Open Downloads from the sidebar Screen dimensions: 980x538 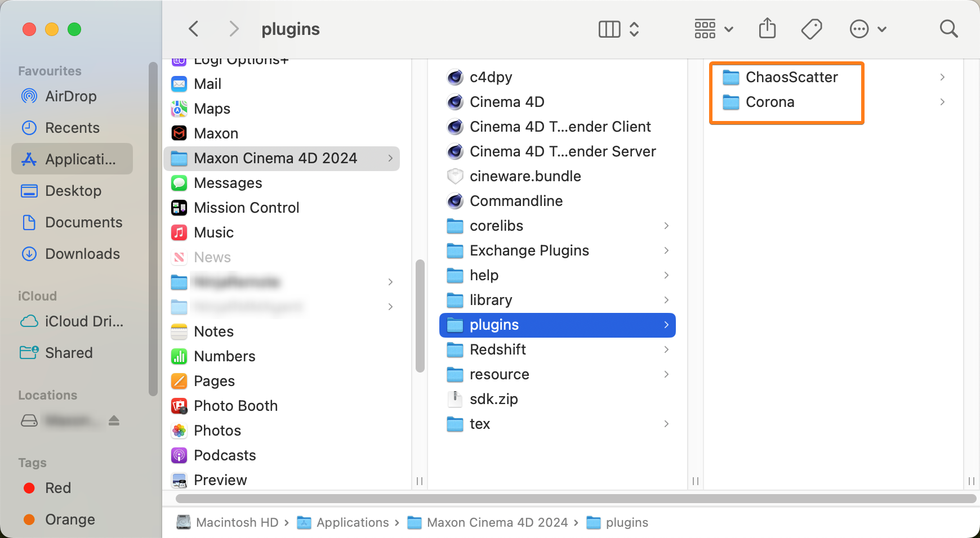[x=72, y=254]
